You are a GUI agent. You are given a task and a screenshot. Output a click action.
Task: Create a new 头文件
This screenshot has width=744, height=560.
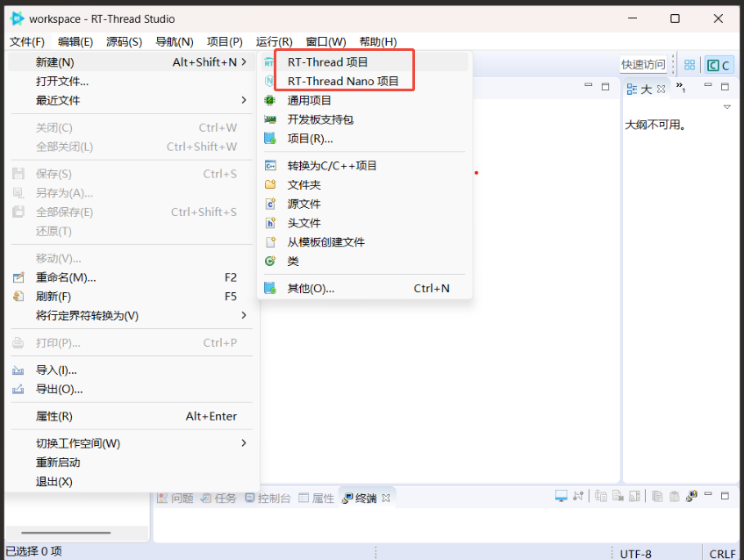[x=304, y=223]
